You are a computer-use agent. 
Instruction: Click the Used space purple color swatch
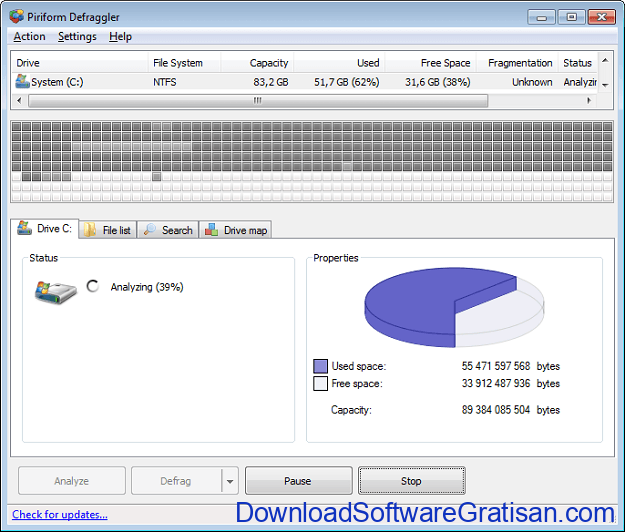point(320,366)
